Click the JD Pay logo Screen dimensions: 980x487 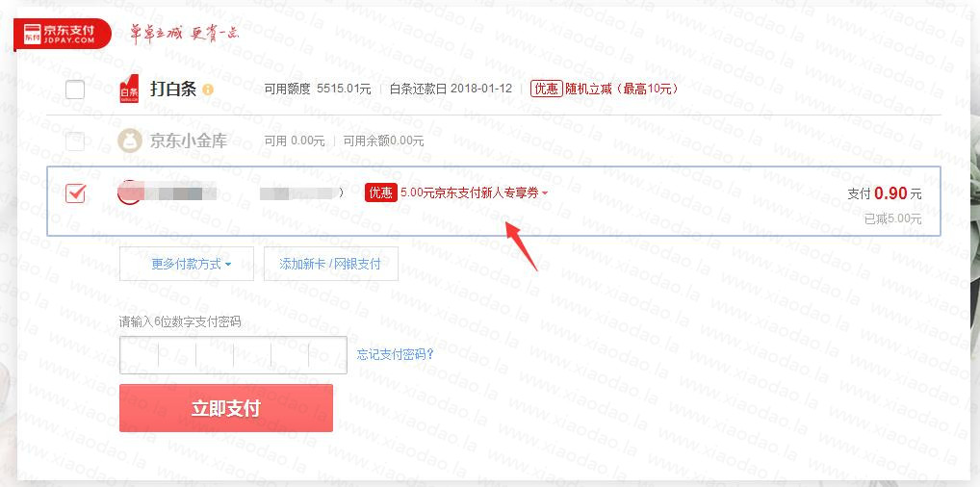[x=63, y=35]
